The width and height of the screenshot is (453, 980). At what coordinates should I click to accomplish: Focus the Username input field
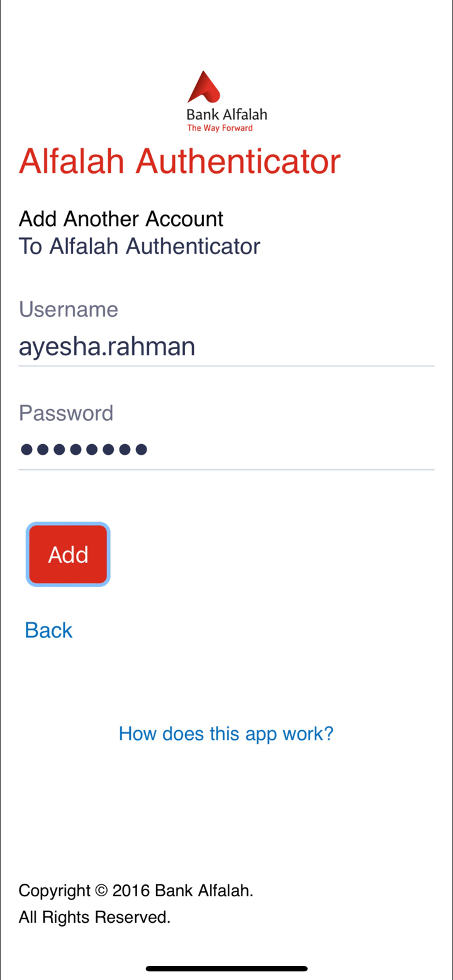pyautogui.click(x=226, y=347)
